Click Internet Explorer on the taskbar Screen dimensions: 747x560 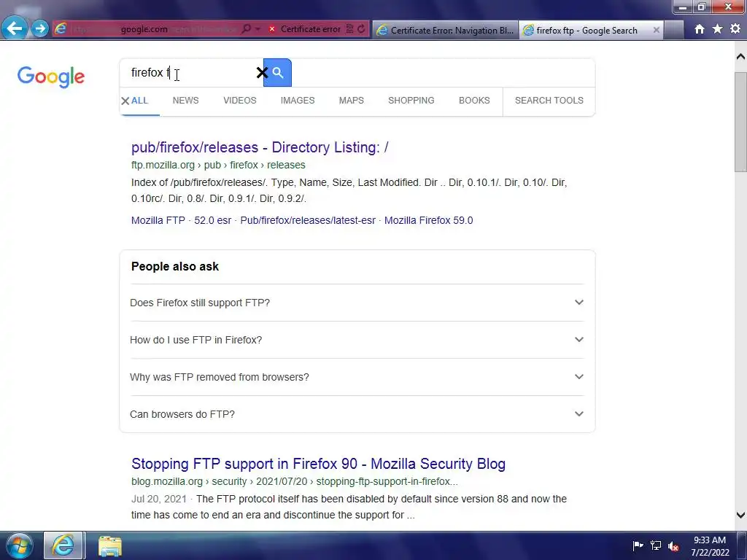pyautogui.click(x=64, y=545)
